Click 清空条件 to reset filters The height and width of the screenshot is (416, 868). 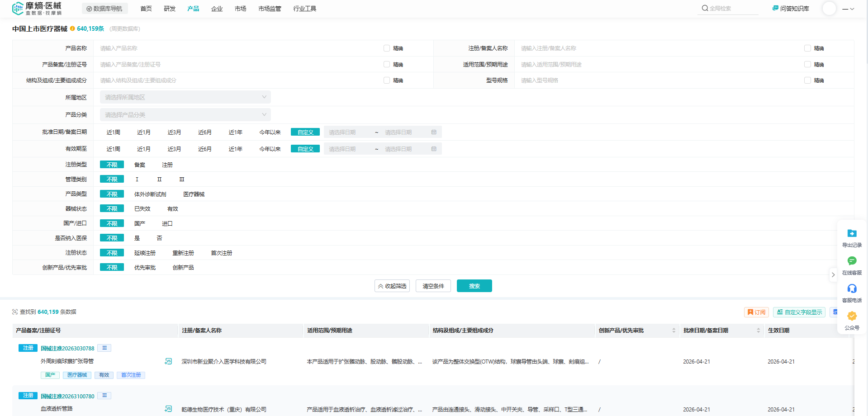pyautogui.click(x=433, y=286)
